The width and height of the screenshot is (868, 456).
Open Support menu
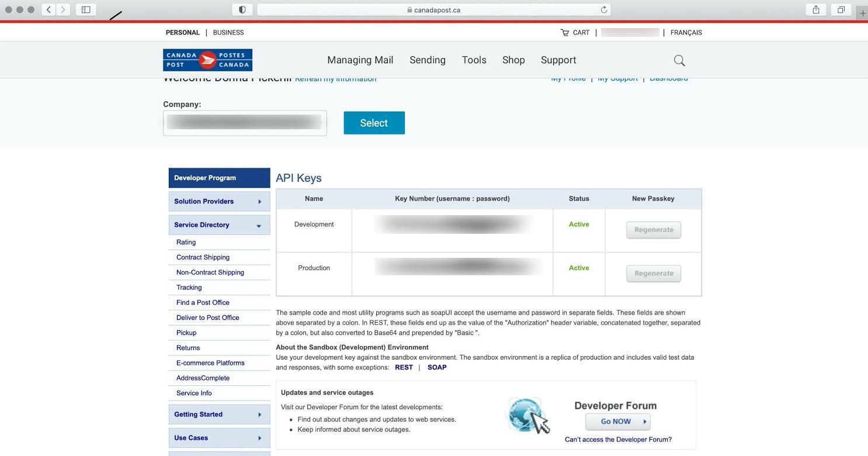tap(558, 60)
